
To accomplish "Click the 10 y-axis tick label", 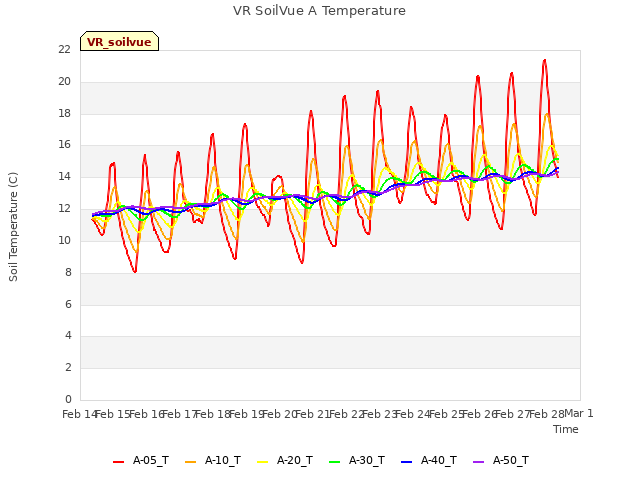I will tap(64, 240).
